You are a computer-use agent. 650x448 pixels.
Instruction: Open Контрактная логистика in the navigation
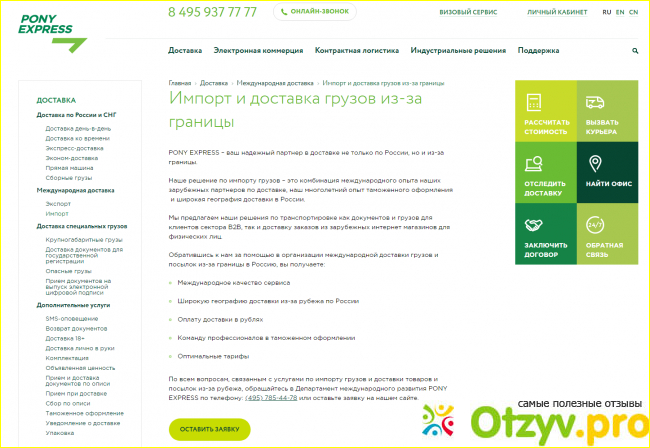(356, 50)
